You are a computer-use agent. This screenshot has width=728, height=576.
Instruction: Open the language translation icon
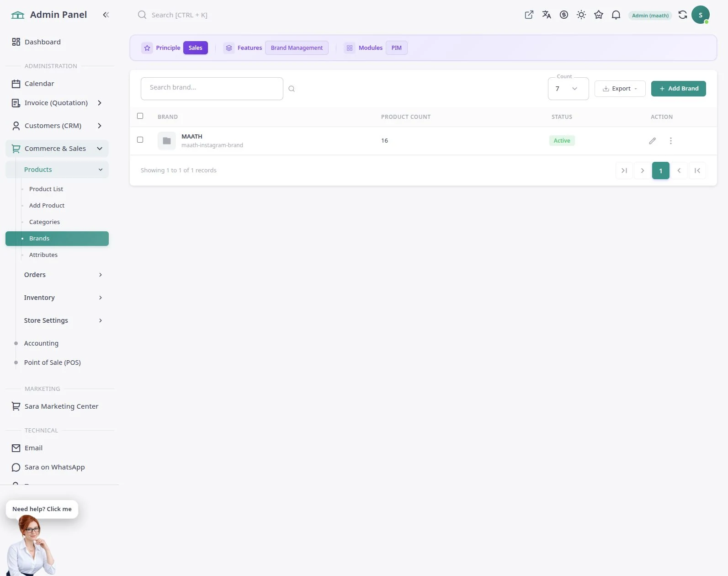(547, 15)
